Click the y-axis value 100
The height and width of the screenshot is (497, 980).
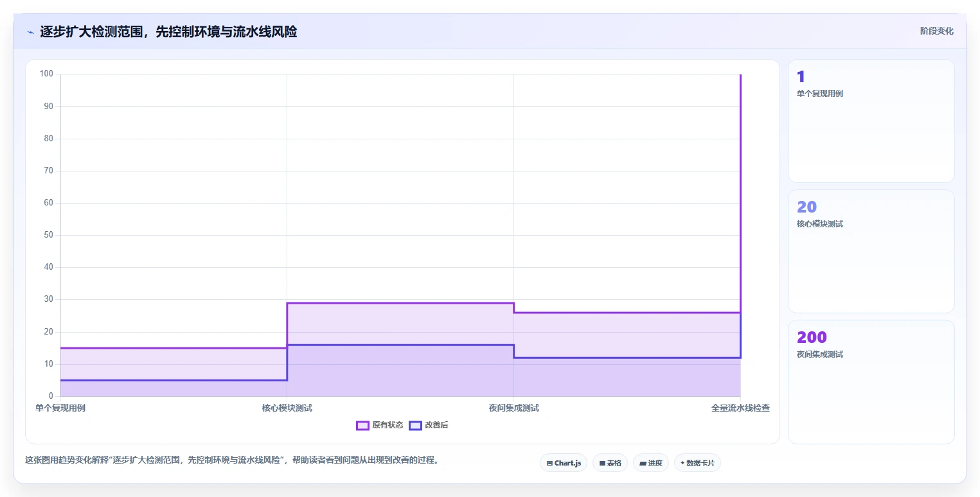point(46,74)
